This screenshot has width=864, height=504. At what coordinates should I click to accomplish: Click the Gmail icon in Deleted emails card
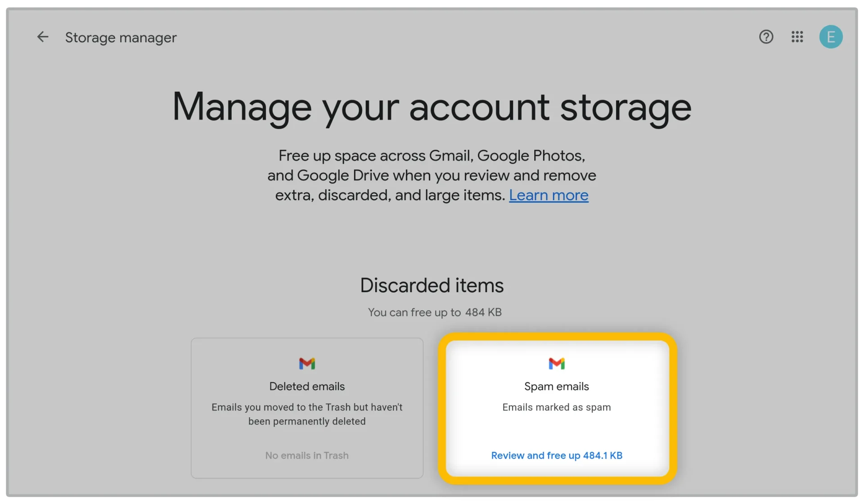click(x=307, y=363)
